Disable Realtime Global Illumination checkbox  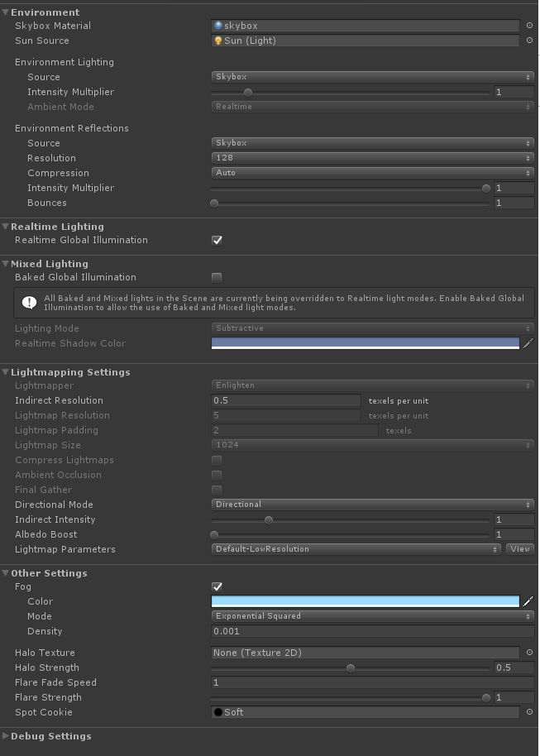[x=217, y=241]
